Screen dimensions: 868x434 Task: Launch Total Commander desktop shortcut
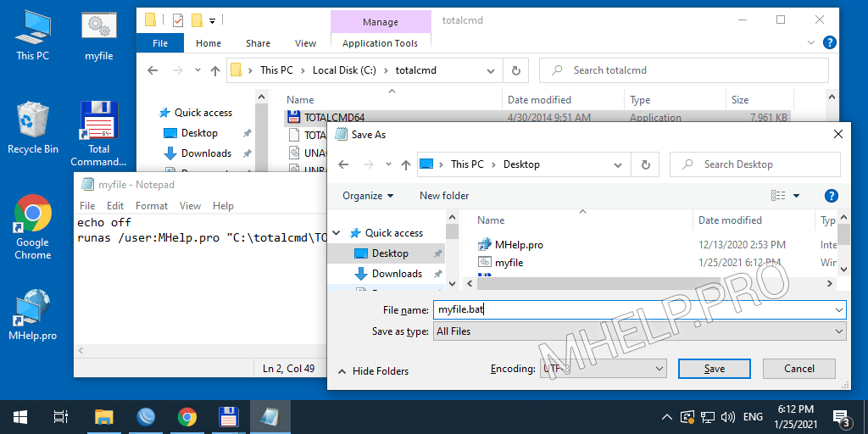(x=98, y=133)
